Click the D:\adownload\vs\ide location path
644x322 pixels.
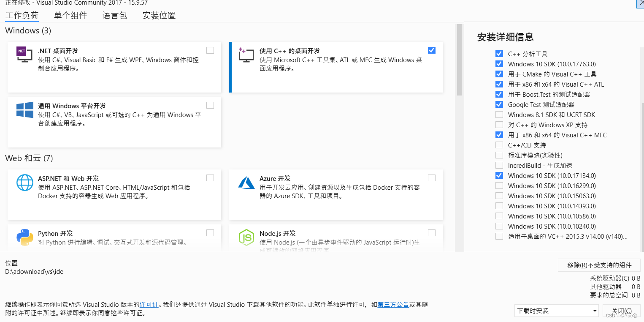(x=34, y=272)
